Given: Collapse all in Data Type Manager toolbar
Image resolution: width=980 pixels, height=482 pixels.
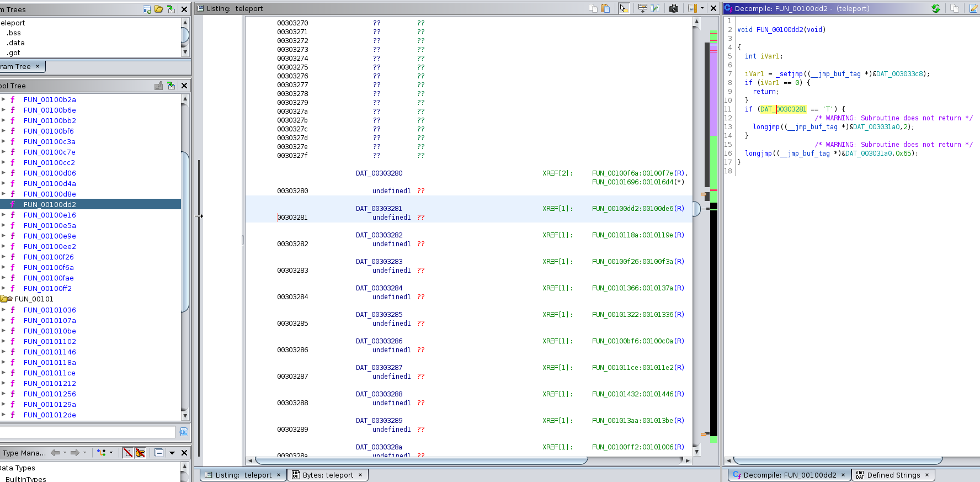Looking at the screenshot, I should click(x=159, y=453).
